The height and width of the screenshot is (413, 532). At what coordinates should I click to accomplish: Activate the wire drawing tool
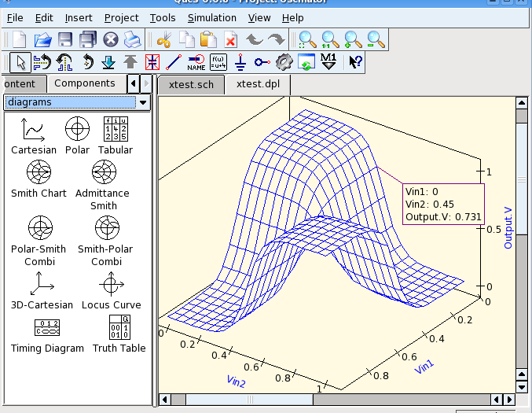pyautogui.click(x=174, y=61)
